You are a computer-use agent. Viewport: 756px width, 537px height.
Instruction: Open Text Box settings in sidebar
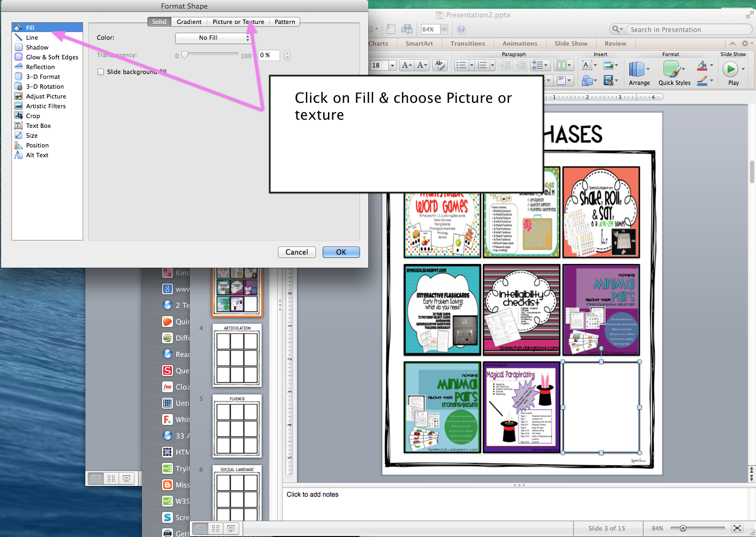(x=47, y=126)
